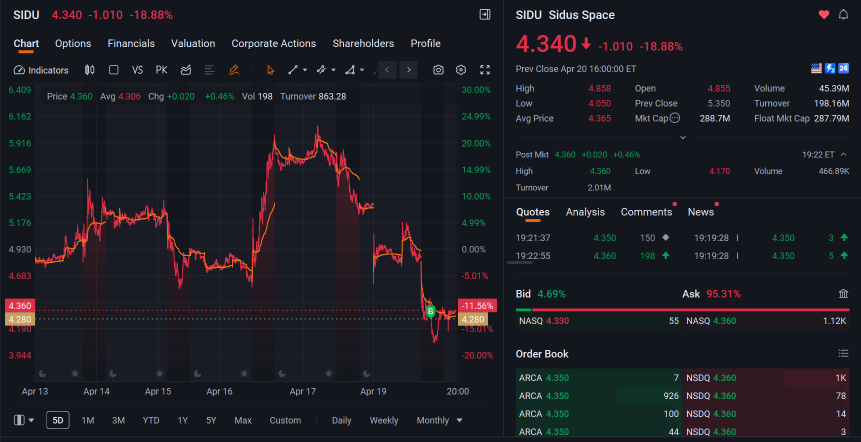Select the 3M time range

(x=118, y=421)
